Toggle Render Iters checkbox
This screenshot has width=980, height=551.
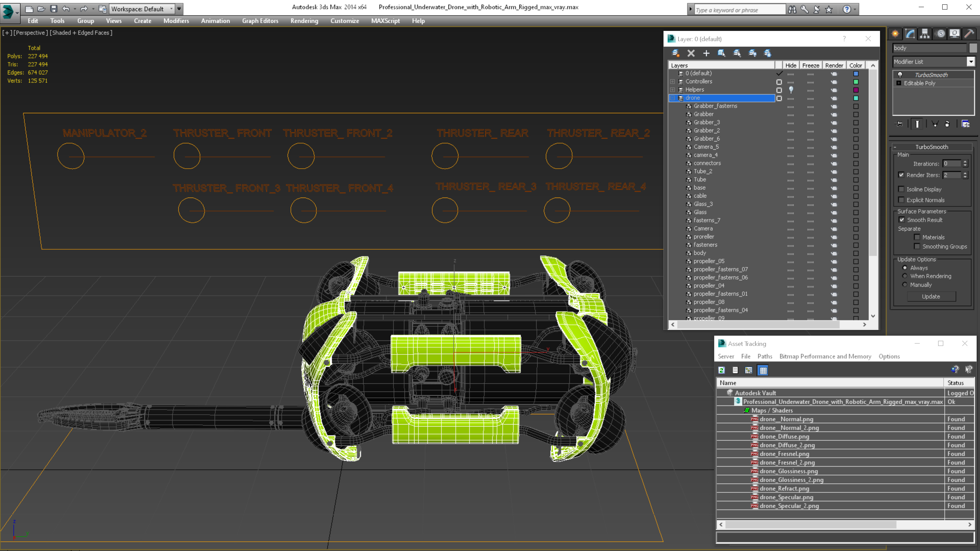(x=901, y=175)
